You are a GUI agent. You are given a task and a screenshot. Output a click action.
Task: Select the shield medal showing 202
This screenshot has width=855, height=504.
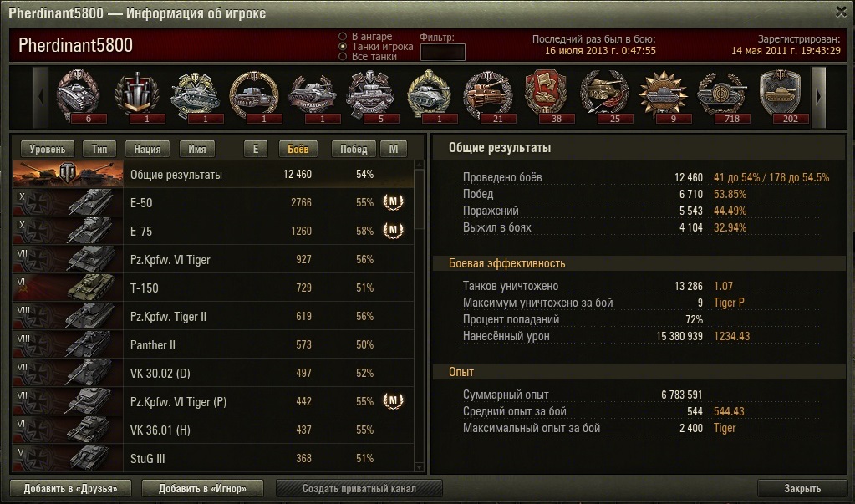[x=781, y=97]
